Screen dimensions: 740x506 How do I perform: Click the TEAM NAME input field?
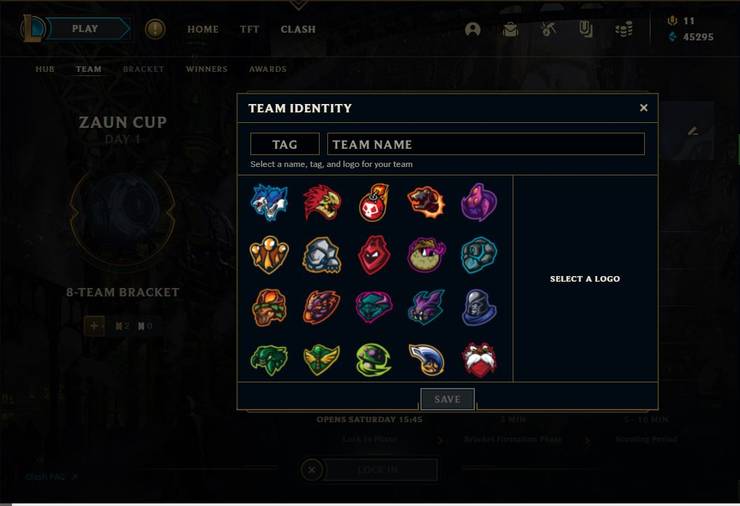coord(486,144)
